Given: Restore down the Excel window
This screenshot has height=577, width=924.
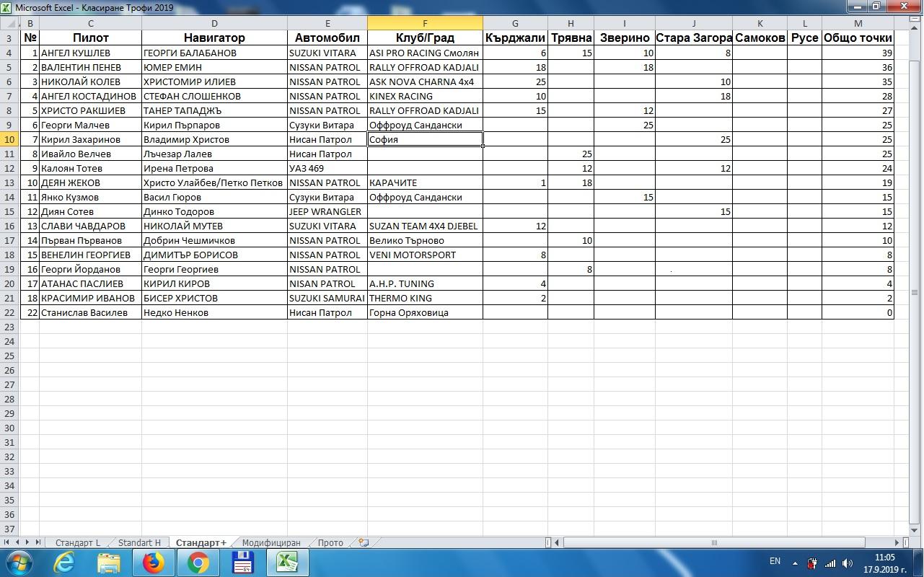Looking at the screenshot, I should point(876,6).
